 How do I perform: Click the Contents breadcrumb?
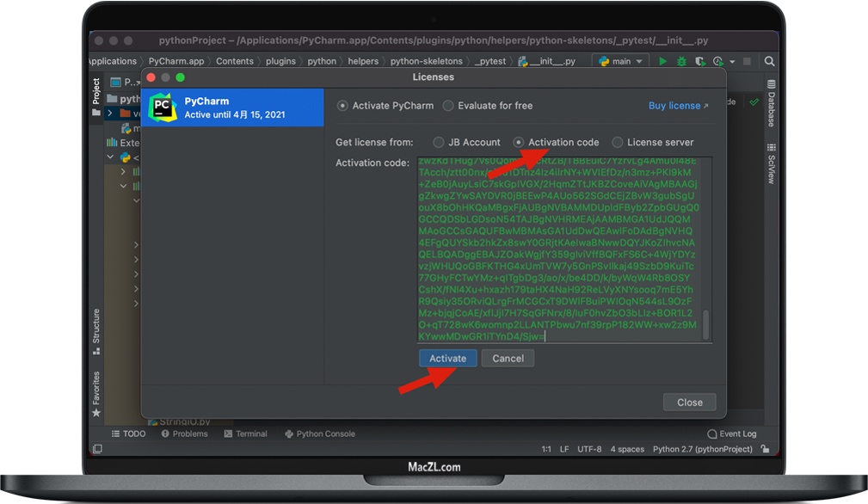pos(235,61)
